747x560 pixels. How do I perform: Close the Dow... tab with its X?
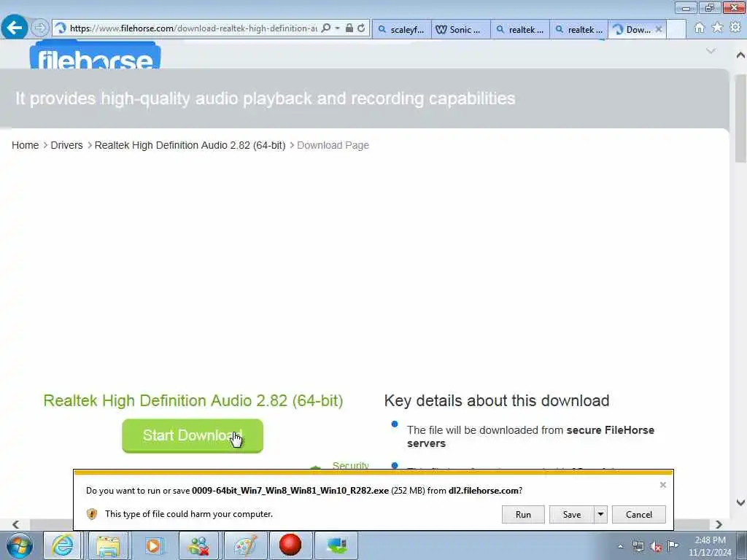tap(659, 29)
